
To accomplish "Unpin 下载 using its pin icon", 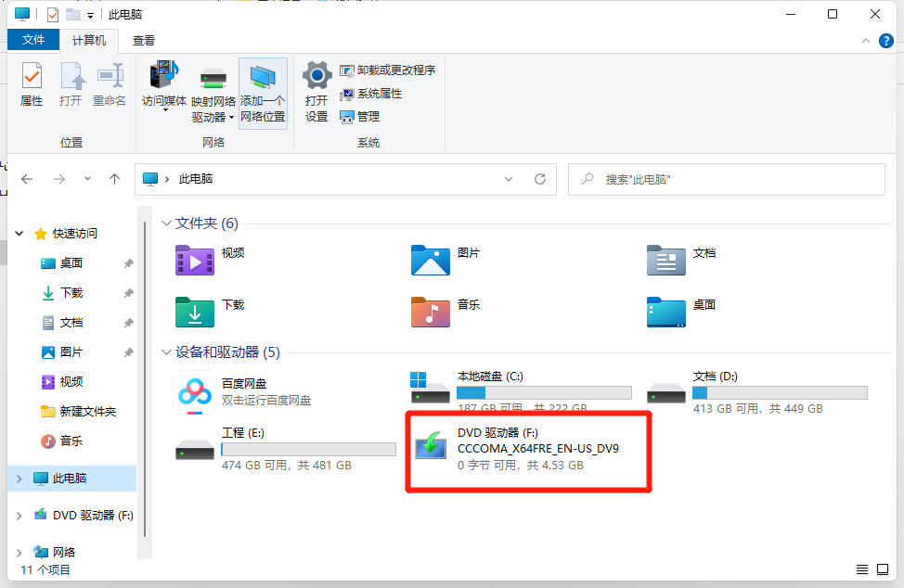I will pyautogui.click(x=129, y=293).
